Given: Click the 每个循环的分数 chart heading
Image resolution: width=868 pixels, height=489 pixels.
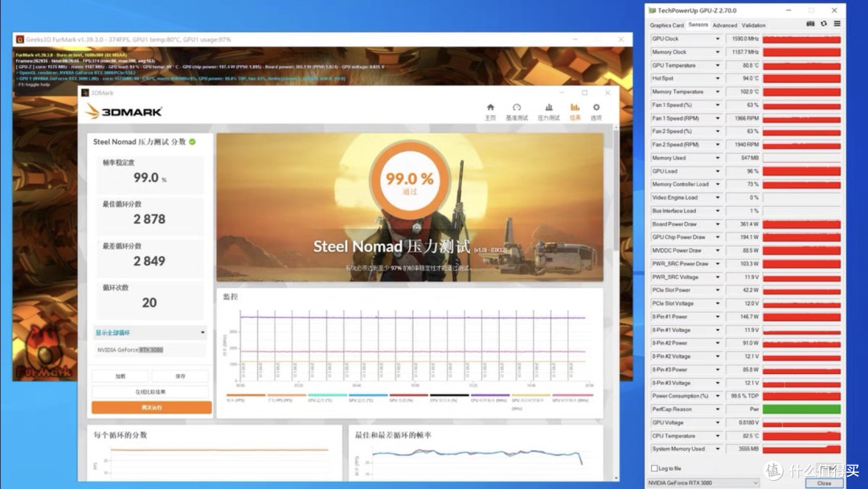Looking at the screenshot, I should pos(120,435).
